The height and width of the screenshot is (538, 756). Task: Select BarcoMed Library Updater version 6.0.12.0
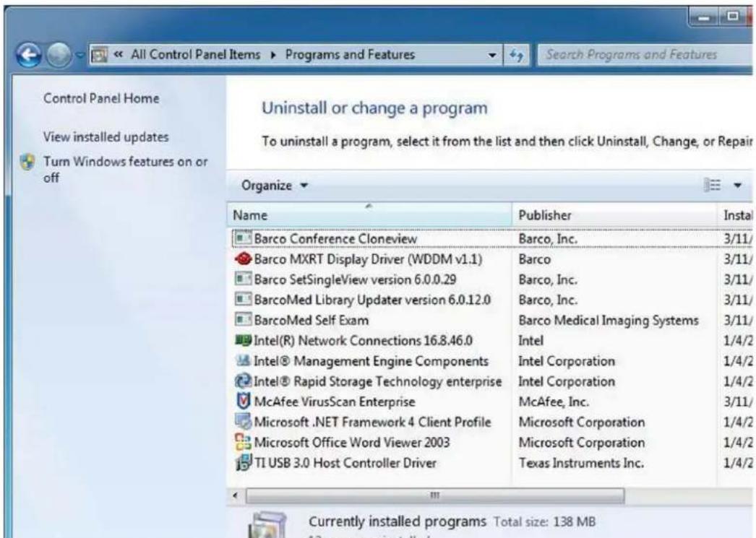click(372, 300)
